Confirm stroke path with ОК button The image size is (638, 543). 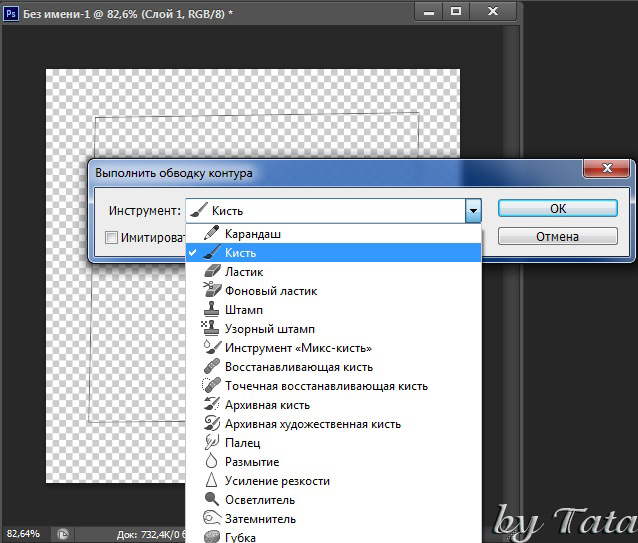point(557,208)
